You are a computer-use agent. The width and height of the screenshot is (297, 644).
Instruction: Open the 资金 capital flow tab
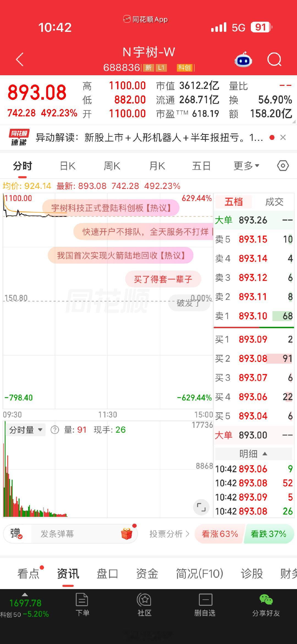pos(147,573)
